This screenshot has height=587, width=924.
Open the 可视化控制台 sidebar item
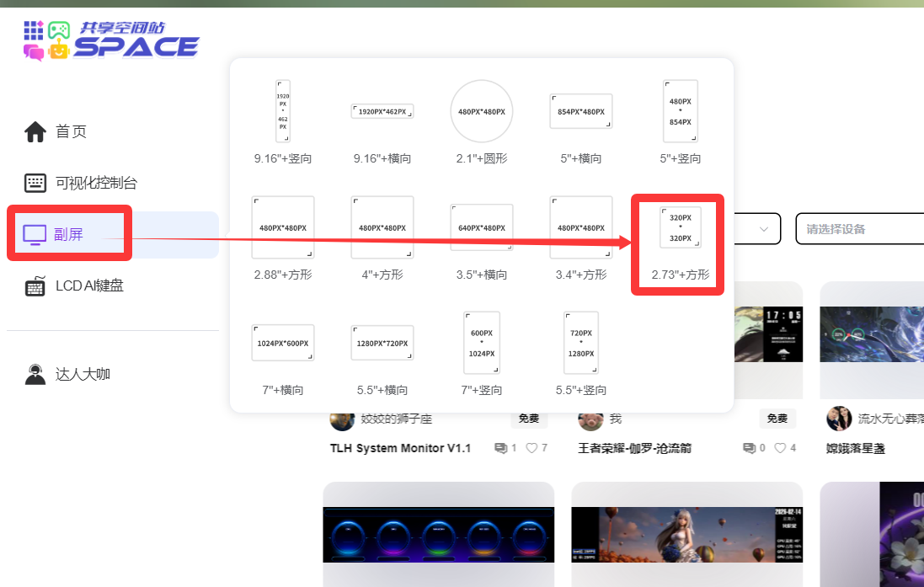point(95,183)
